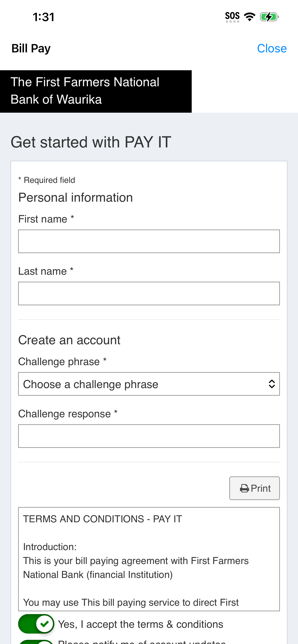
Task: Tap the Bill Pay title
Action: (x=31, y=48)
